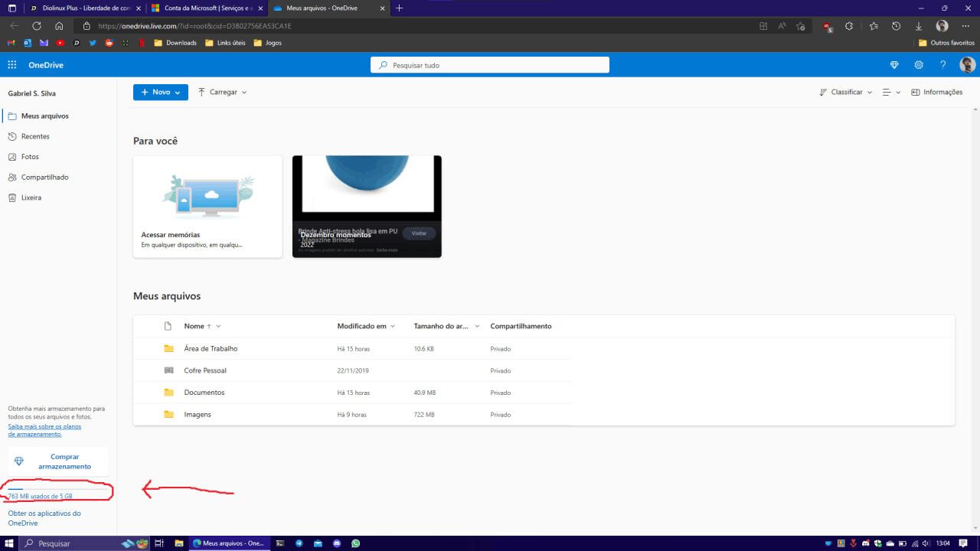The width and height of the screenshot is (980, 551).
Task: Click the Edge home button
Action: tap(59, 25)
